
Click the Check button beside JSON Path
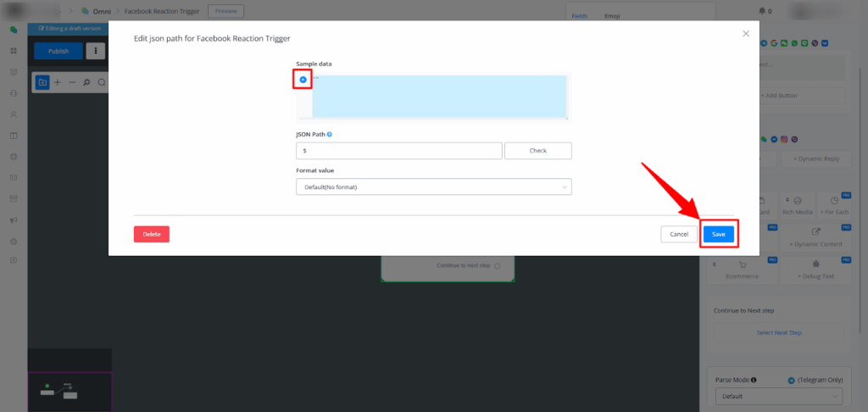coord(537,151)
